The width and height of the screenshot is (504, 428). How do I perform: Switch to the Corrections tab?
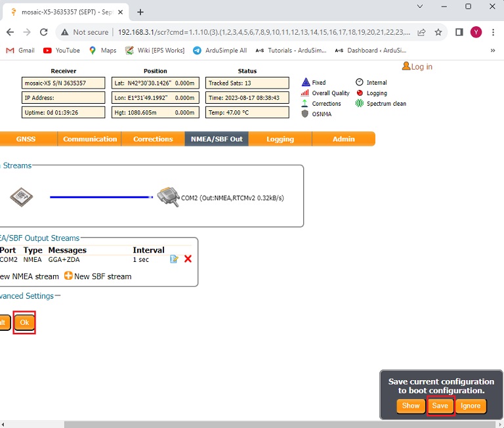tap(153, 139)
